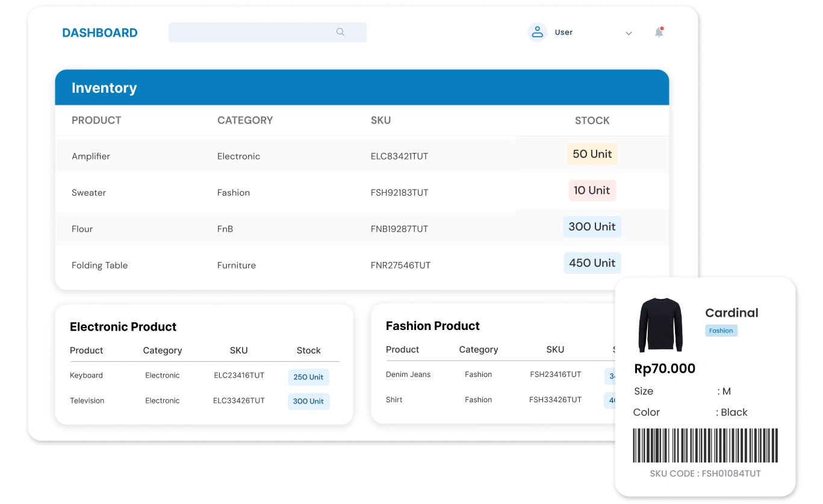This screenshot has height=504, width=823.
Task: Click the 250 Unit Keyboard stock badge
Action: point(308,377)
